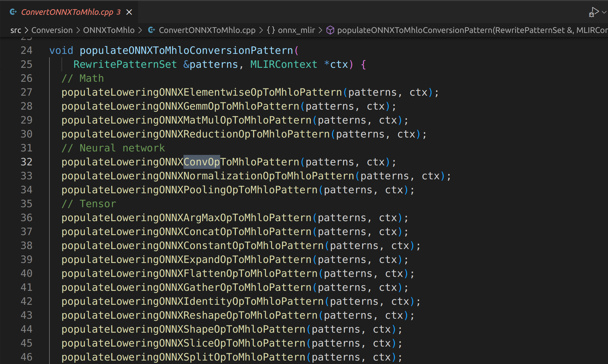The image size is (608, 364).
Task: Click 'MLIRContext' type on line 25
Action: [284, 64]
